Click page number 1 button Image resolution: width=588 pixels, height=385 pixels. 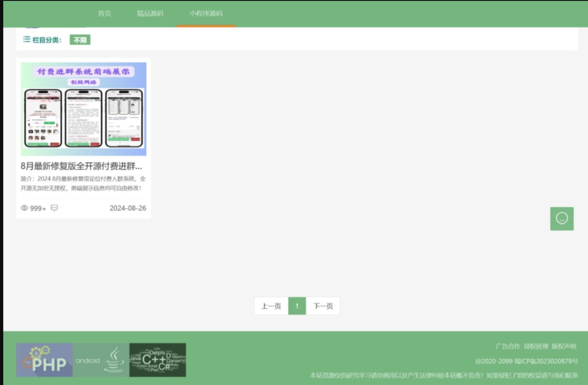pos(297,306)
